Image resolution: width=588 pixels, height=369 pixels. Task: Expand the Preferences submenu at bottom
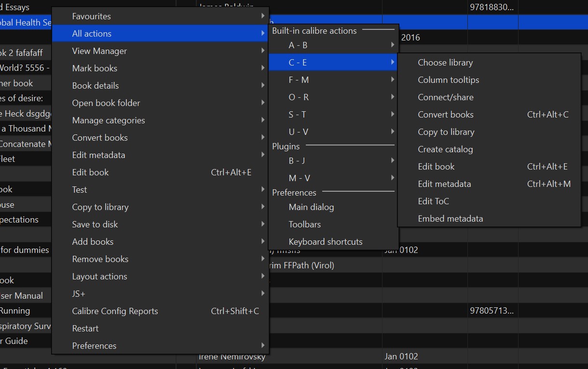pyautogui.click(x=94, y=346)
